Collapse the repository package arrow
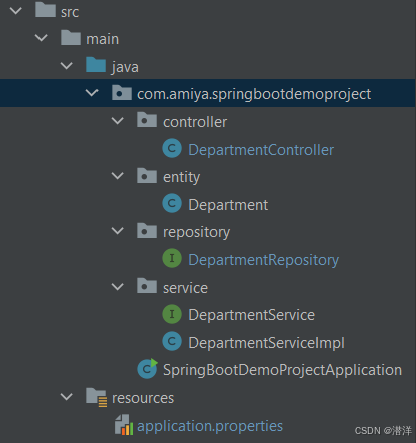 [118, 231]
